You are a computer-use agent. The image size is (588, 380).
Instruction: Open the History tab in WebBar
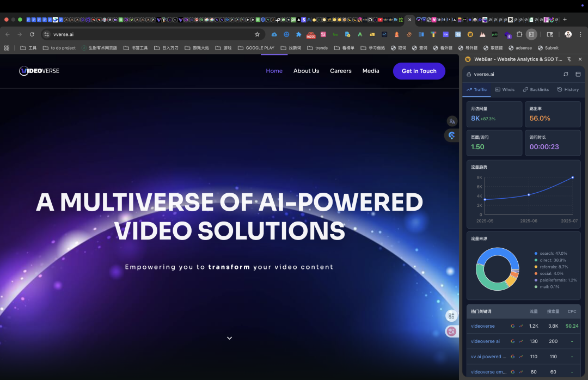[568, 90]
